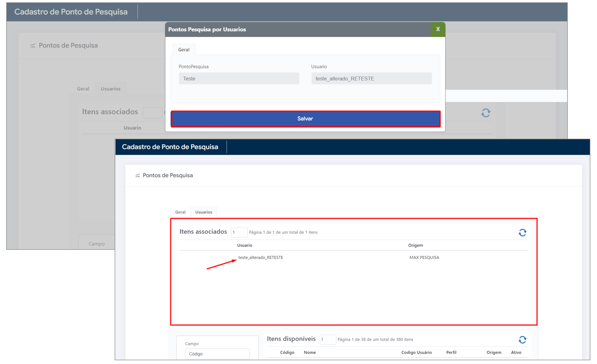
Task: Close the Pontos Pesquisa por Usuarios dialog
Action: [x=438, y=29]
